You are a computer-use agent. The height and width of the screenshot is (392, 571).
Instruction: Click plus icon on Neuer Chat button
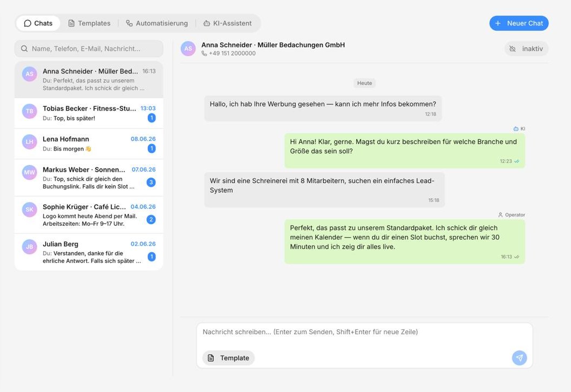(x=498, y=23)
